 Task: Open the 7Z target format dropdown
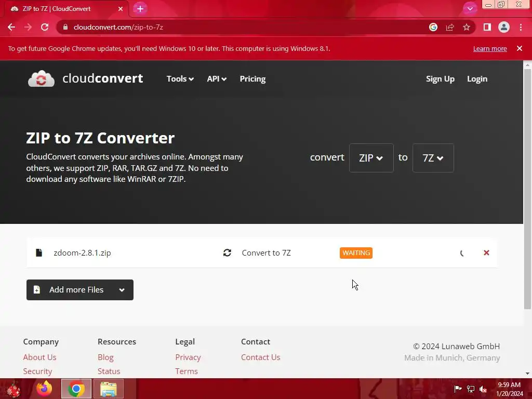point(433,158)
